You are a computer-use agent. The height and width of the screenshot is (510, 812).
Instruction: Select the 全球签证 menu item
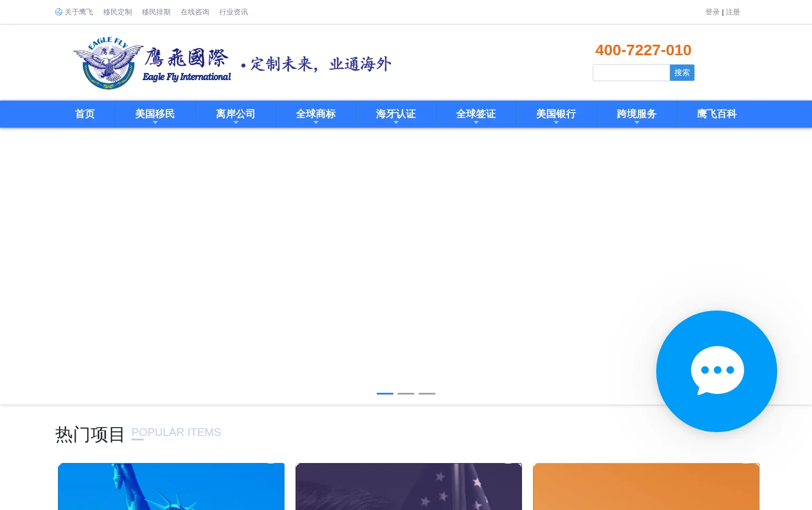(476, 114)
